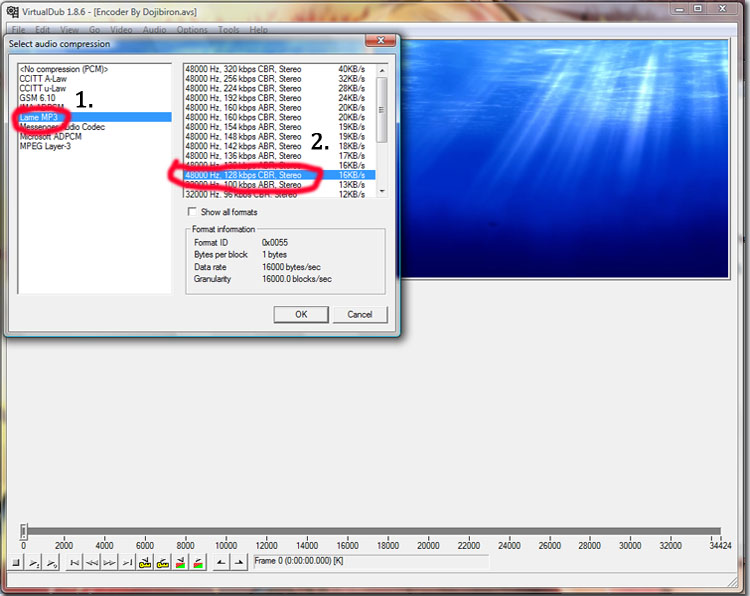Screen dimensions: 750x596
Task: Select CCITT u-Law codec
Action: coord(95,88)
